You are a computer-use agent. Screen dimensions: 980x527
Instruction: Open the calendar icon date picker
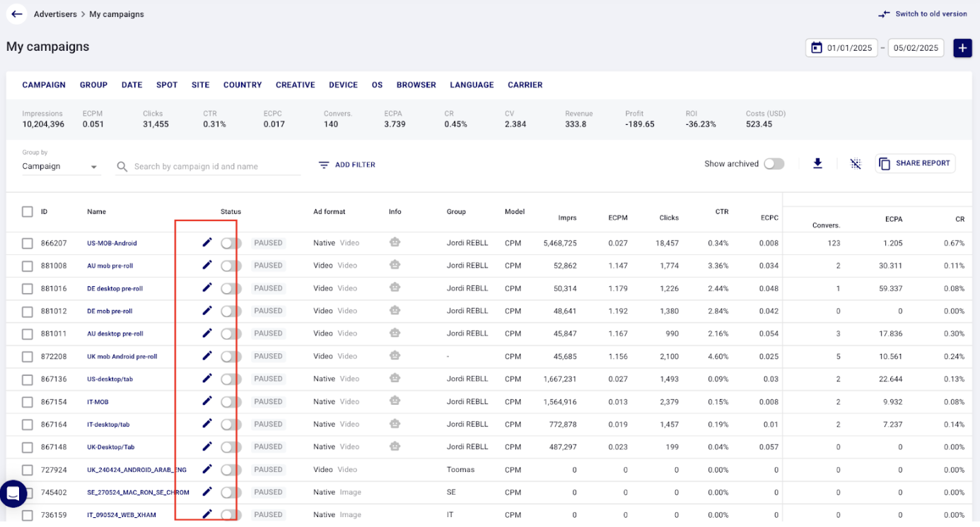click(x=817, y=48)
